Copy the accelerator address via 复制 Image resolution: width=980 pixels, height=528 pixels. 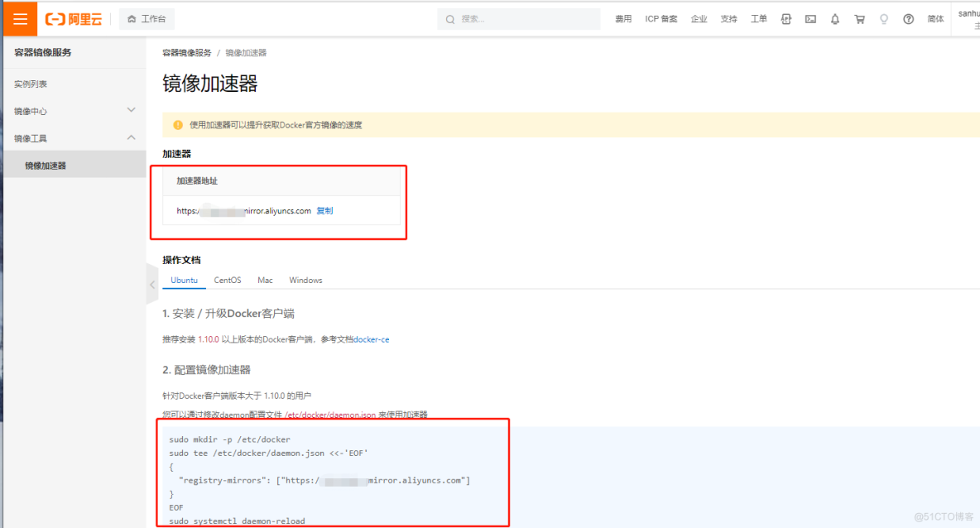[x=325, y=210]
